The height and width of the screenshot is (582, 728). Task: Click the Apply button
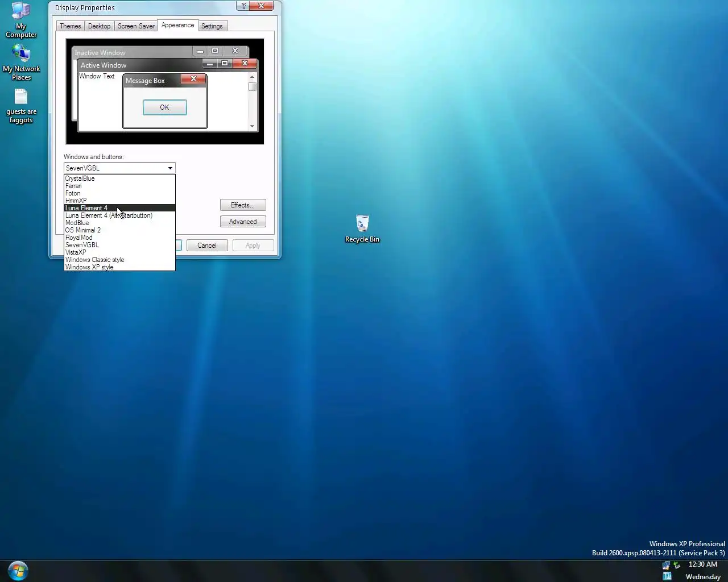[253, 246]
